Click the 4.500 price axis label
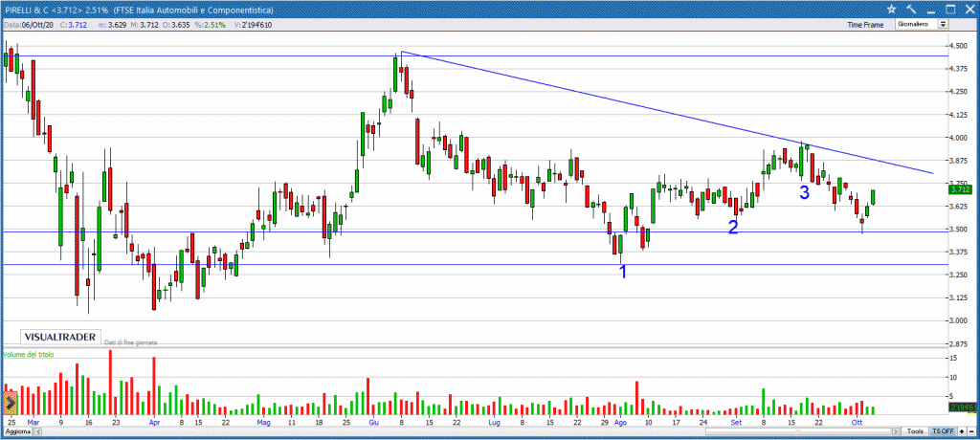 tap(958, 46)
